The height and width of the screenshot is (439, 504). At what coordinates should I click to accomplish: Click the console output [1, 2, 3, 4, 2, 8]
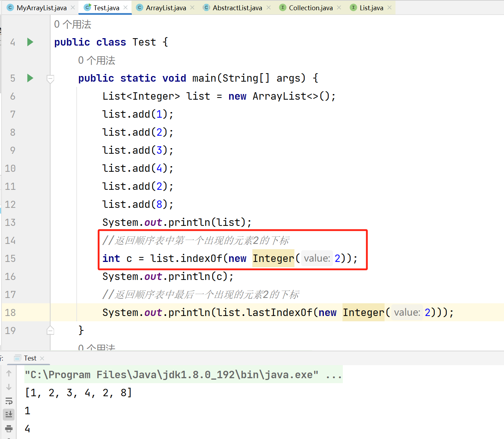[78, 393]
